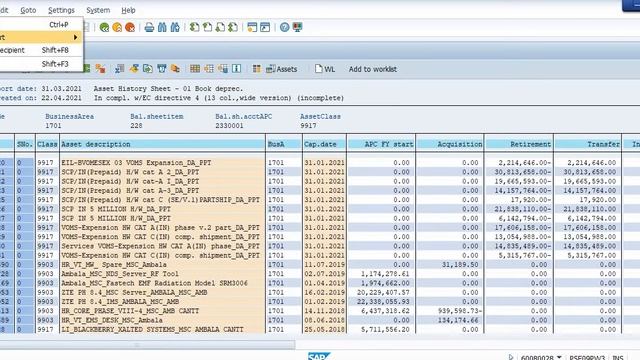This screenshot has height=360, width=640.
Task: Click the APC FY start value 20,229,407.57
Action: point(383,292)
